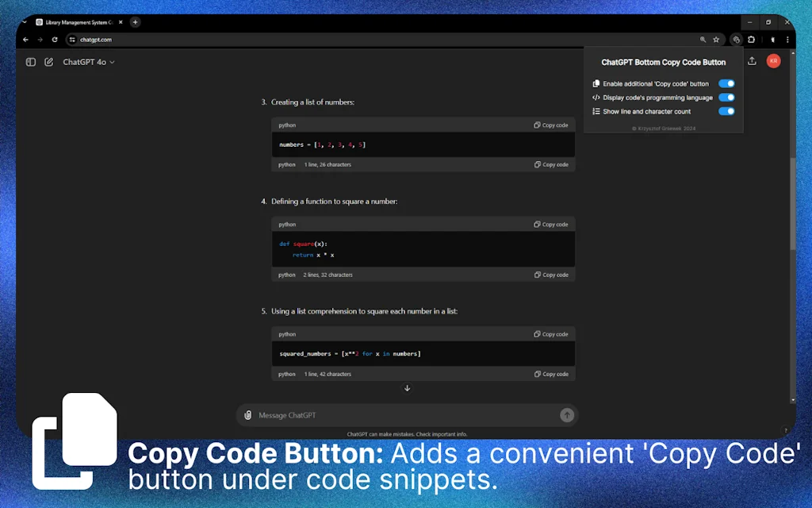
Task: Toggle Display code's programming language
Action: click(727, 97)
